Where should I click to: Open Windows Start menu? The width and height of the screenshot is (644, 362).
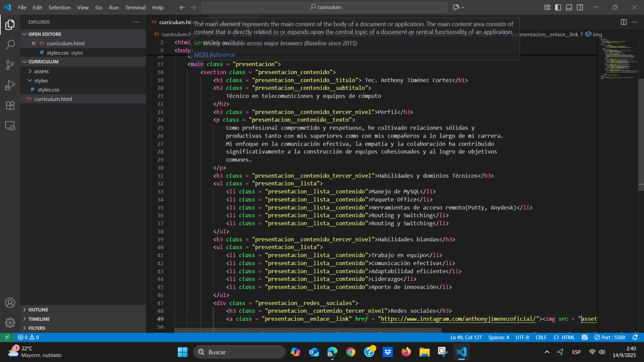[x=182, y=352]
